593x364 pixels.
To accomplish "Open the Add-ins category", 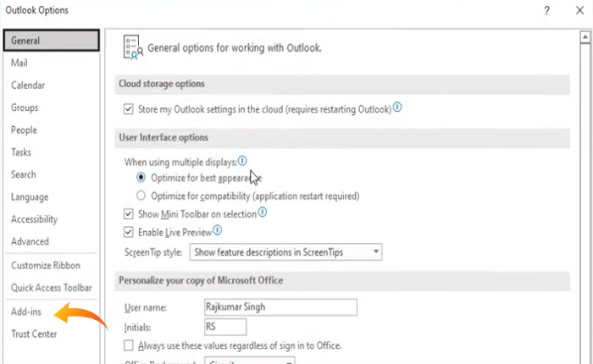I will [26, 312].
